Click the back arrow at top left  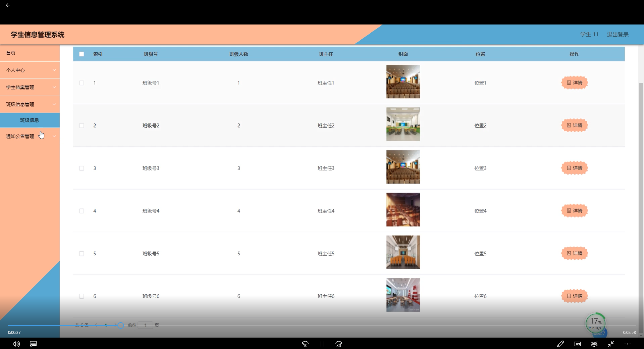tap(8, 5)
